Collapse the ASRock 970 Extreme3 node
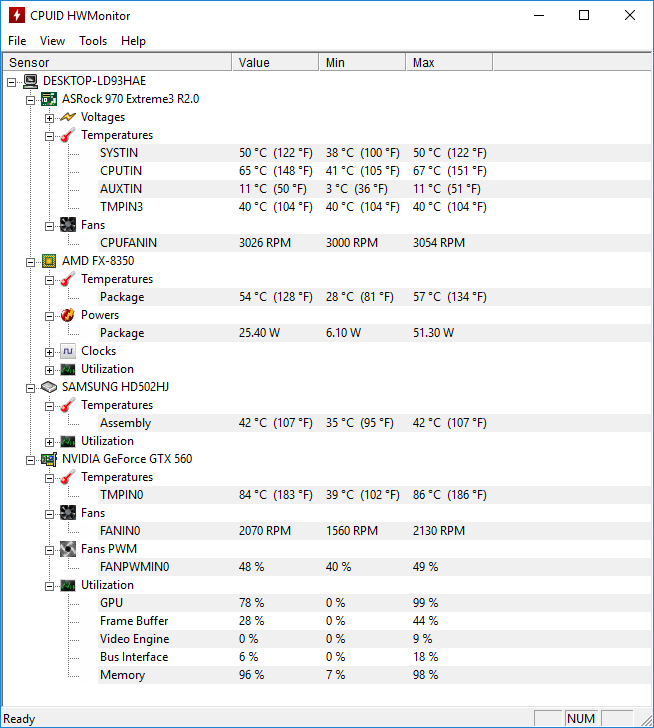 (30, 100)
